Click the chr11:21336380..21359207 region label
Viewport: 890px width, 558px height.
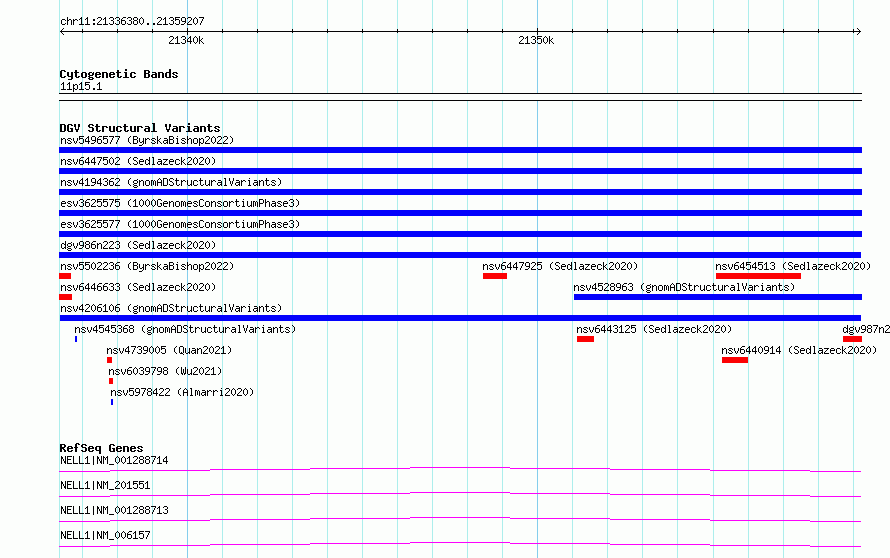132,21
